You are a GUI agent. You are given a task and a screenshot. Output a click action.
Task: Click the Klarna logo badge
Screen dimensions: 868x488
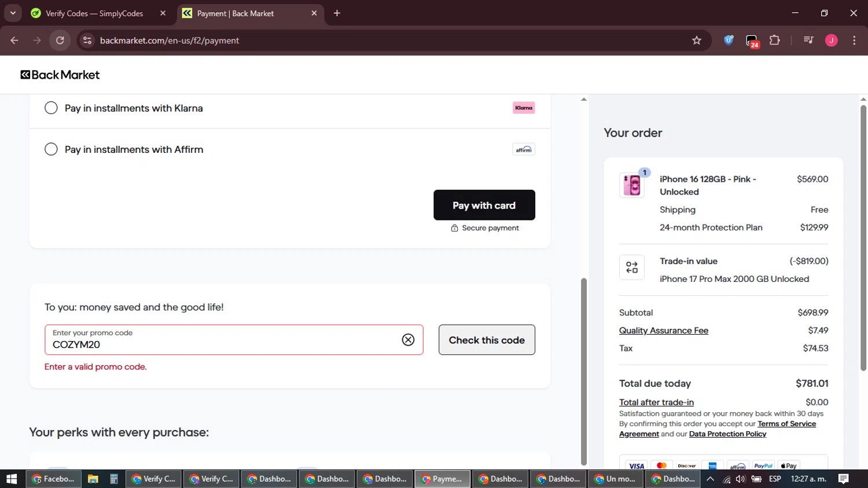click(x=524, y=108)
